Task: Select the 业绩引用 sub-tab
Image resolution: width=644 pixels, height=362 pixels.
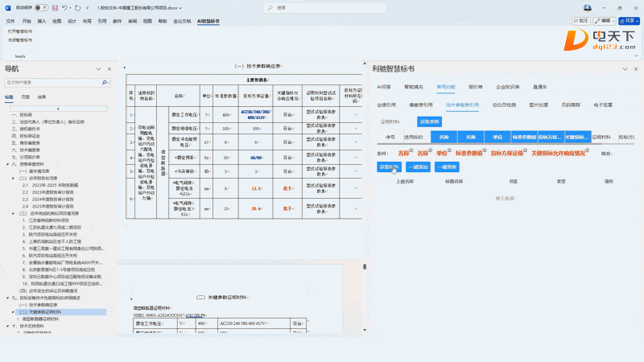Action: tap(386, 105)
